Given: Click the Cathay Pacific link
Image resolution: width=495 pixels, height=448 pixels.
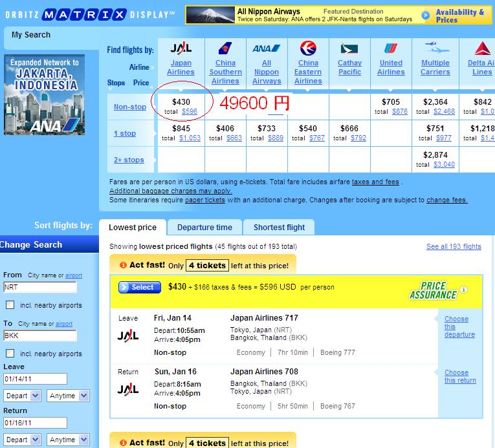Looking at the screenshot, I should pos(349,67).
